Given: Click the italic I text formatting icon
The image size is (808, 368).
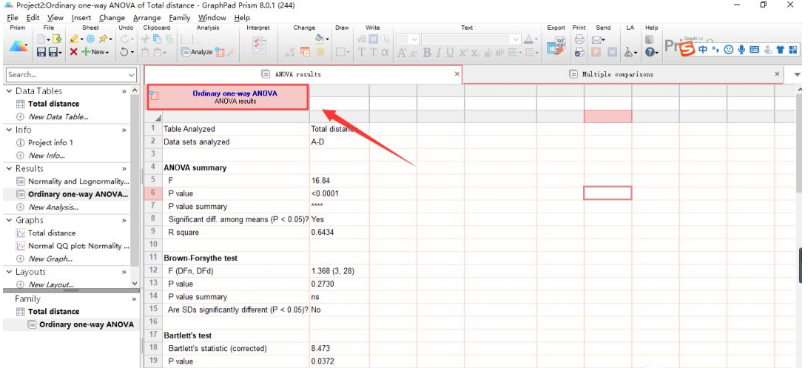Looking at the screenshot, I should point(439,52).
